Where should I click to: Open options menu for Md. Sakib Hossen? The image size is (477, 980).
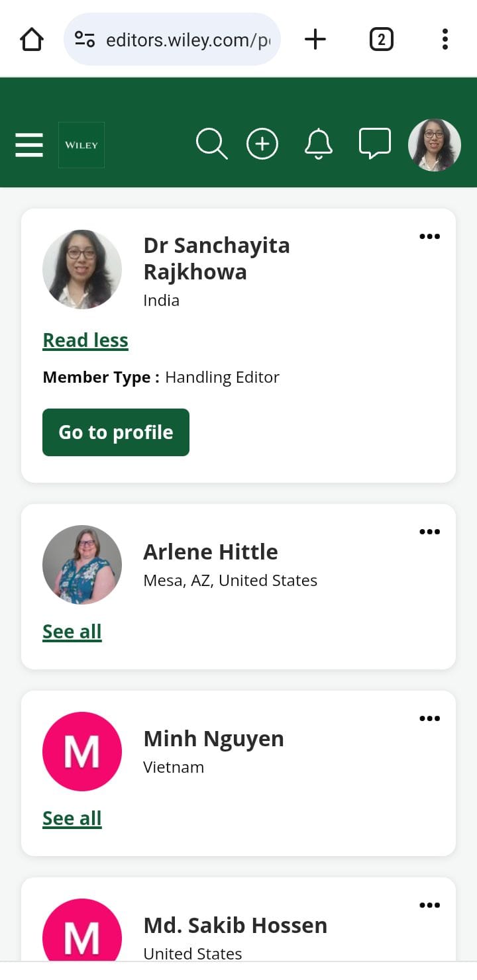tap(429, 905)
